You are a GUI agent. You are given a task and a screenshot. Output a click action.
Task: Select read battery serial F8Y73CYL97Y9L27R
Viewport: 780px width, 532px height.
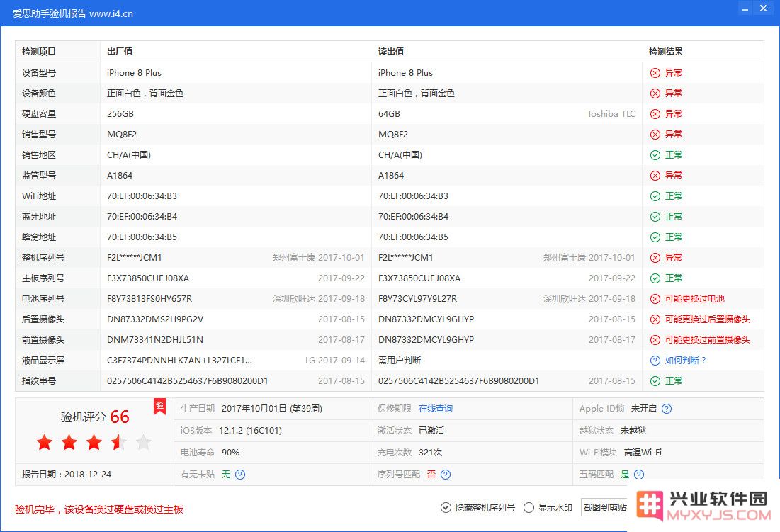[x=417, y=299]
